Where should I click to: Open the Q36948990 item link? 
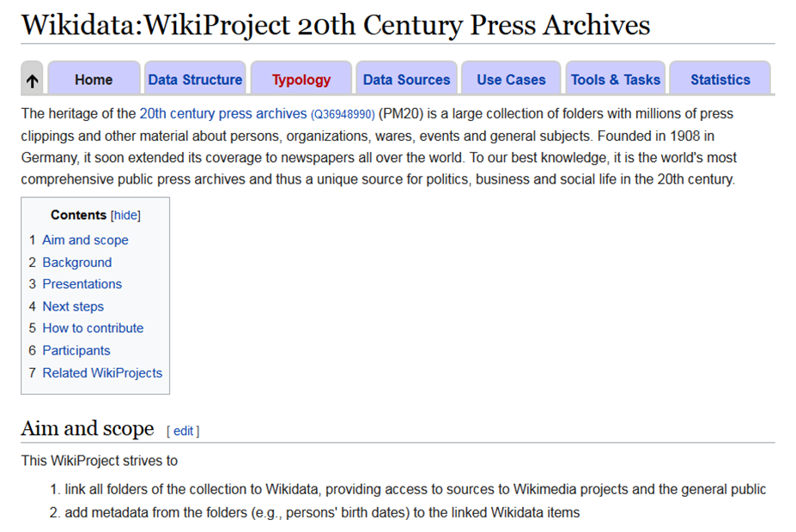coord(343,115)
